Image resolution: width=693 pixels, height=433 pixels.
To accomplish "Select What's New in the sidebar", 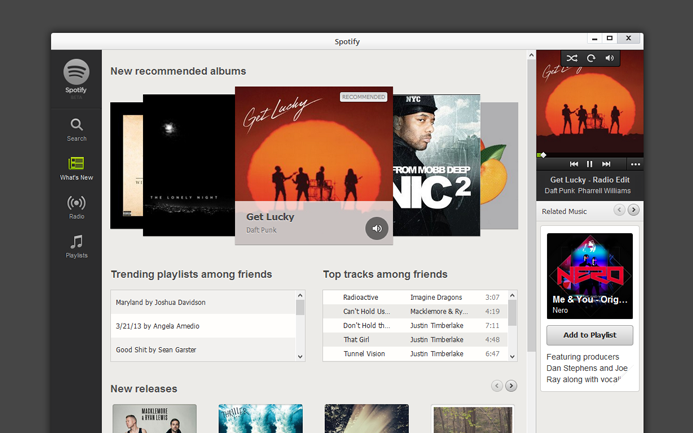I will pyautogui.click(x=76, y=168).
